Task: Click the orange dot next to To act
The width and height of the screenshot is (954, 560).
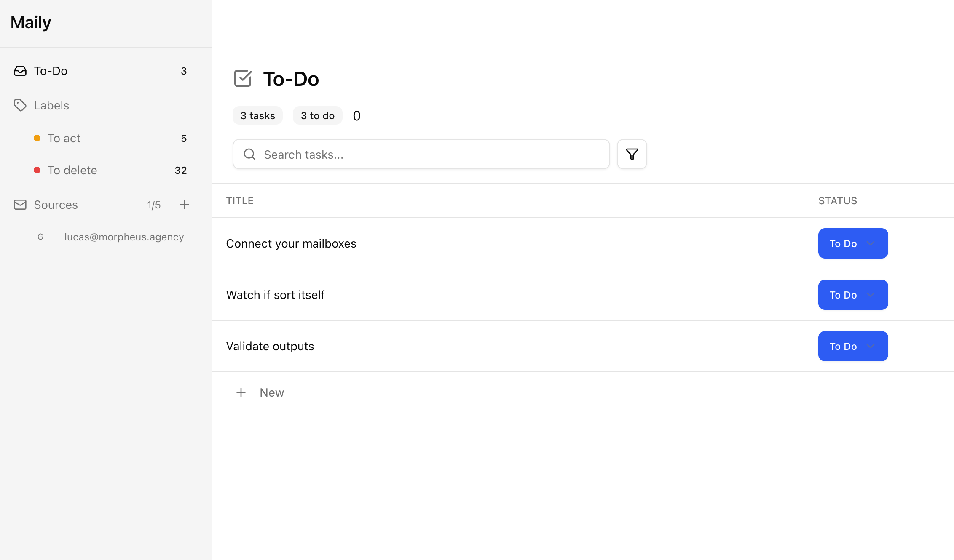Action: [37, 138]
